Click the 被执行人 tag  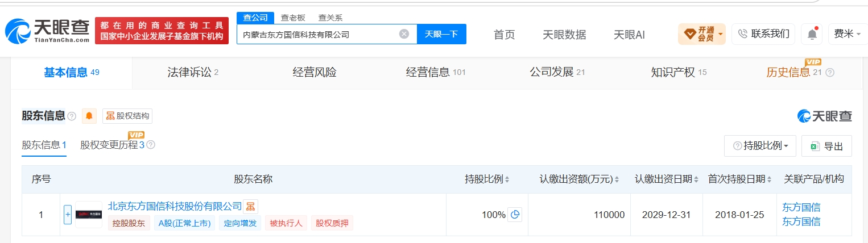pos(286,223)
